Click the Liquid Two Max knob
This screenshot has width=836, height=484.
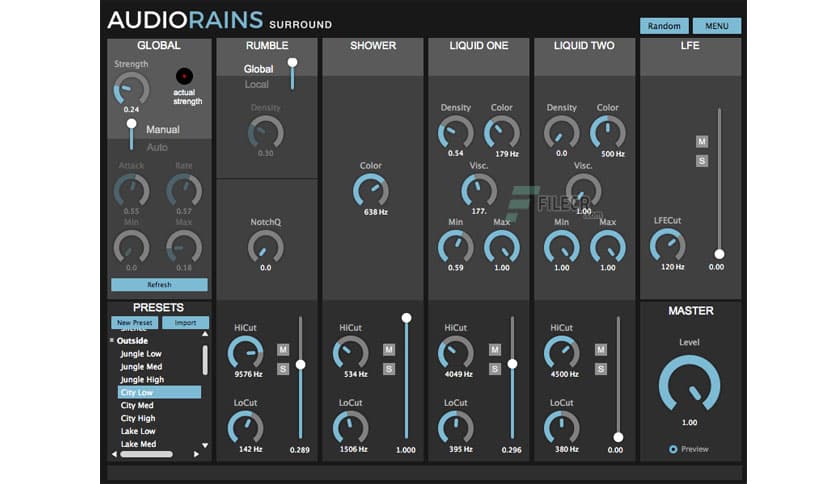608,247
